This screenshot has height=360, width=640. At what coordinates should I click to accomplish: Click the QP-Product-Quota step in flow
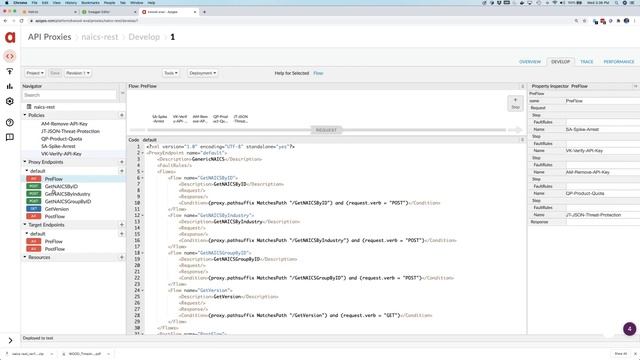coord(220,119)
